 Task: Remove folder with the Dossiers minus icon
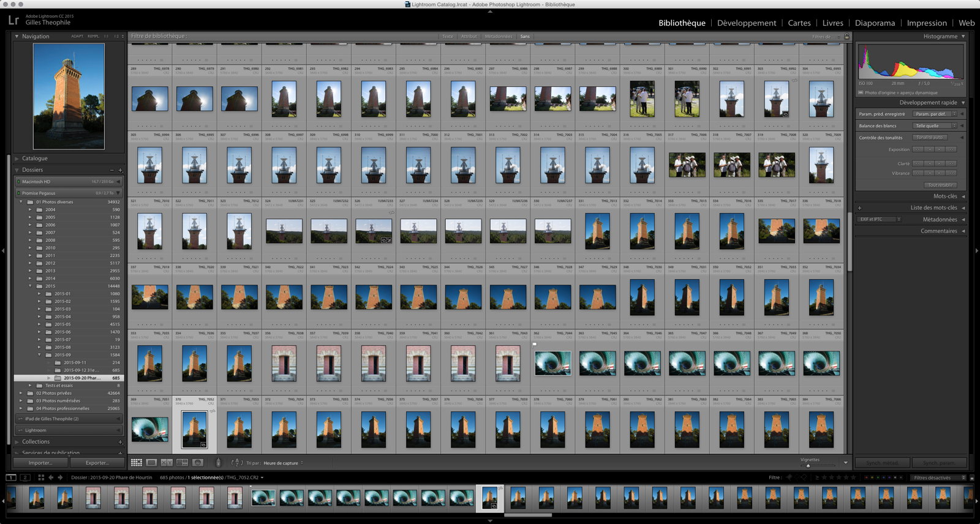(x=111, y=170)
